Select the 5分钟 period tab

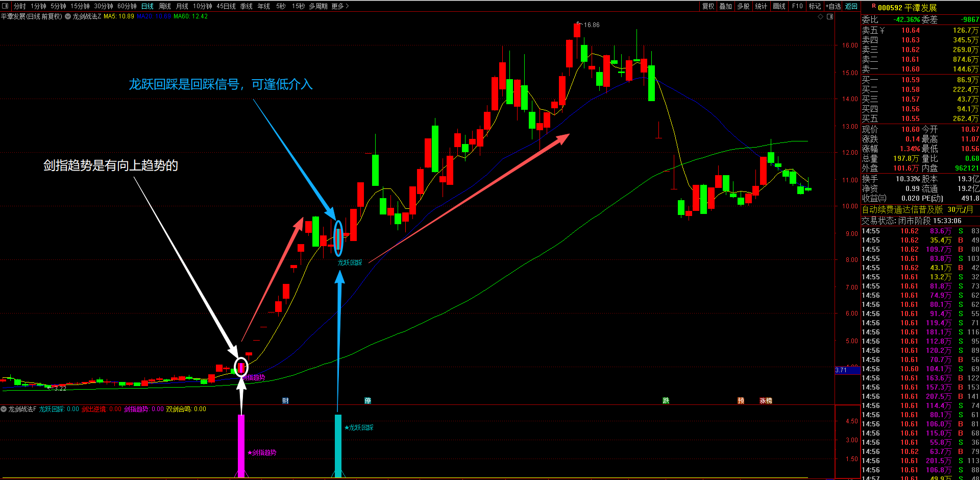coord(58,6)
